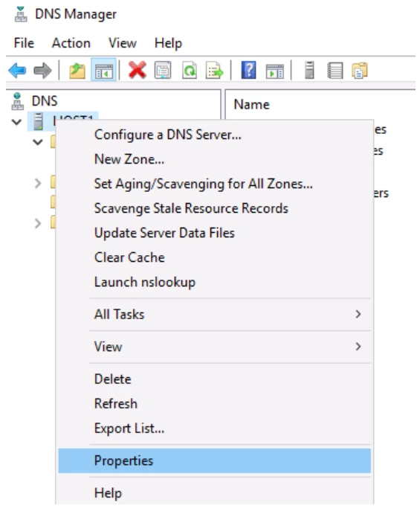Click the blue Back arrow icon

click(17, 70)
